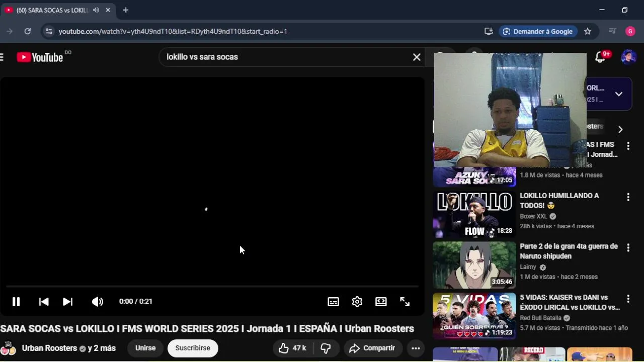Go forward in browser history
The image size is (644, 362).
pos(10,31)
